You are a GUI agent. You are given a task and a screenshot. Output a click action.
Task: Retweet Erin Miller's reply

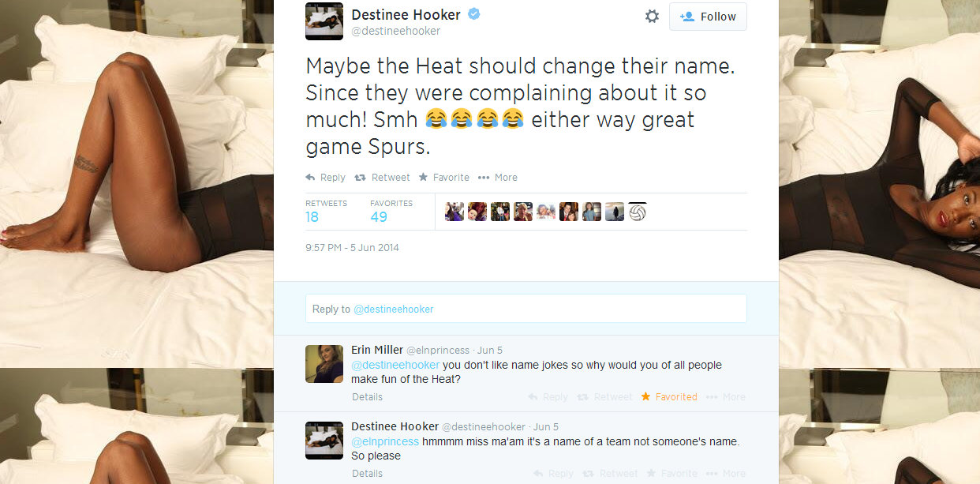point(604,397)
